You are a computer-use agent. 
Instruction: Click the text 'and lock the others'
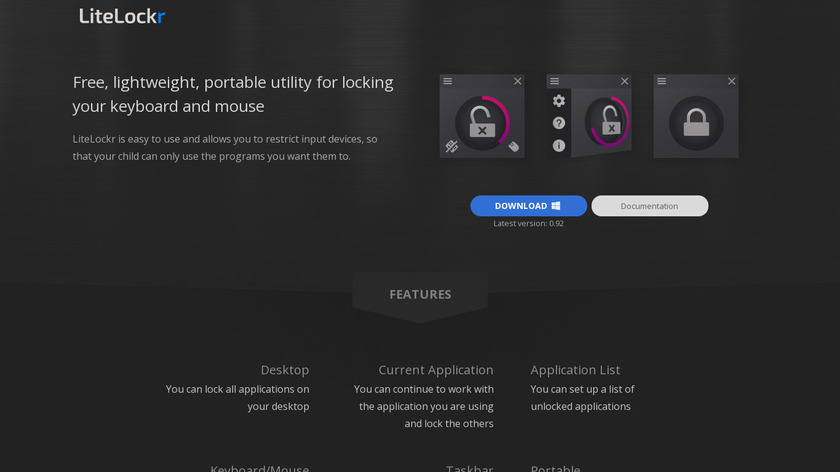[449, 423]
